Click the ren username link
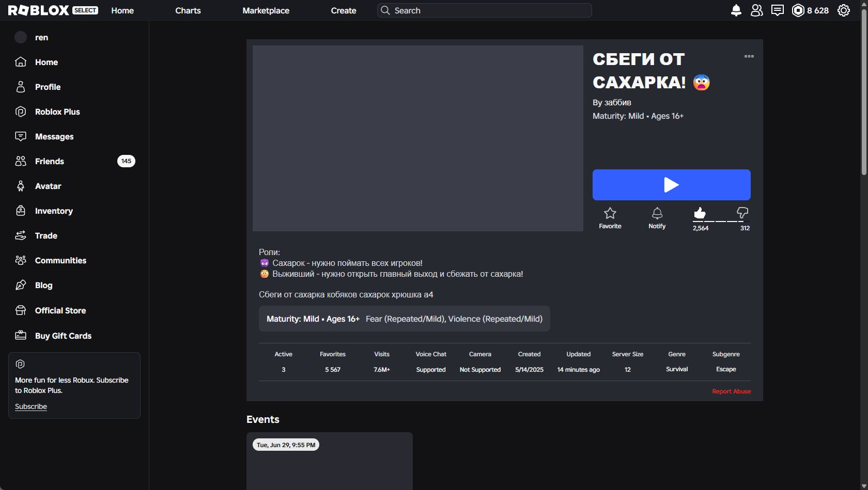This screenshot has width=868, height=490. (x=41, y=37)
